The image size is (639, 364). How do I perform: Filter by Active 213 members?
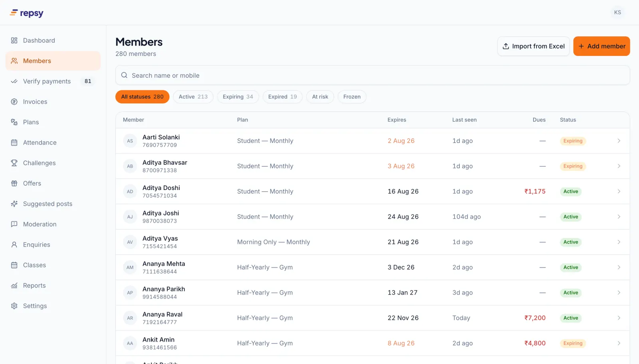[x=193, y=97]
